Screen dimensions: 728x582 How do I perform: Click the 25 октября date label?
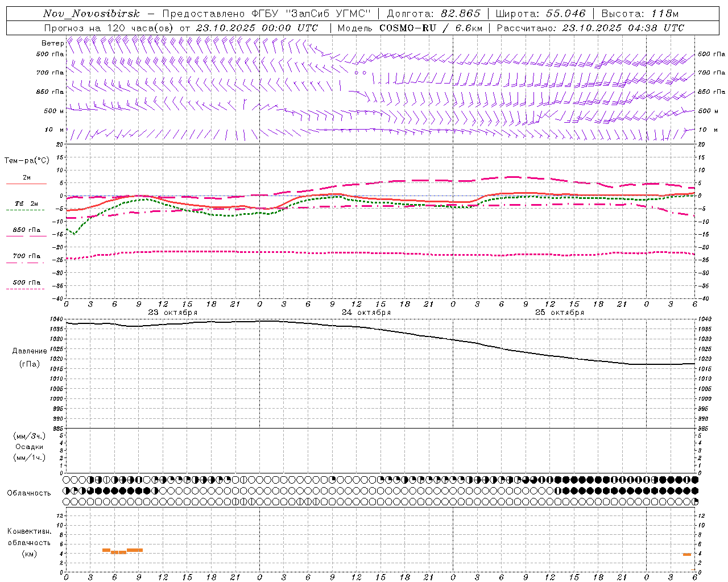pos(560,313)
